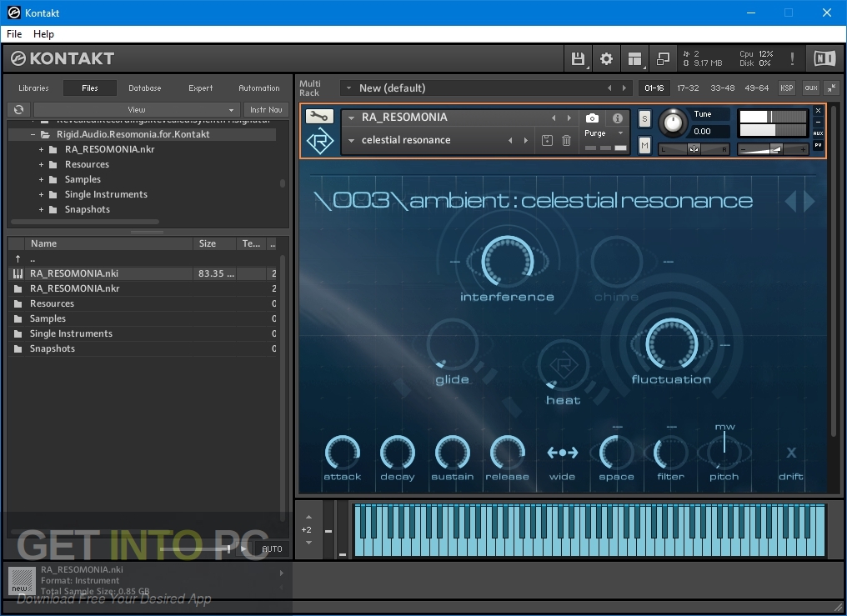
Task: Select rack page 49-64
Action: pyautogui.click(x=756, y=88)
